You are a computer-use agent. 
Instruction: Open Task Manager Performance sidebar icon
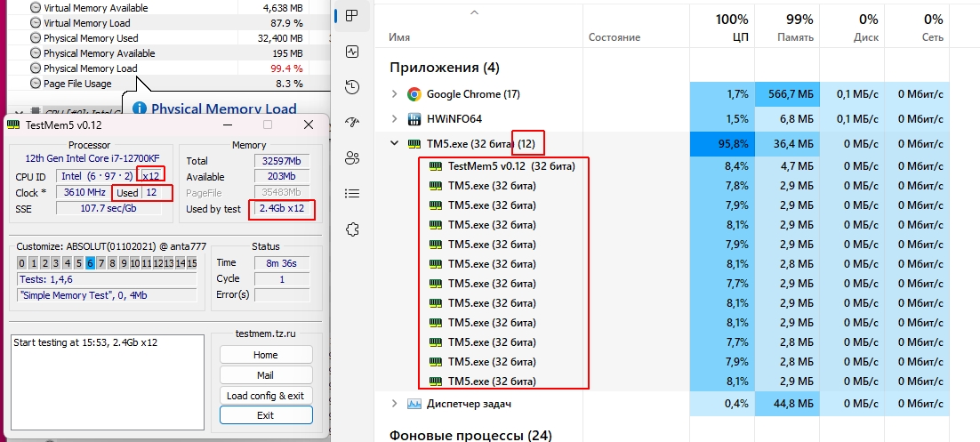coord(352,52)
